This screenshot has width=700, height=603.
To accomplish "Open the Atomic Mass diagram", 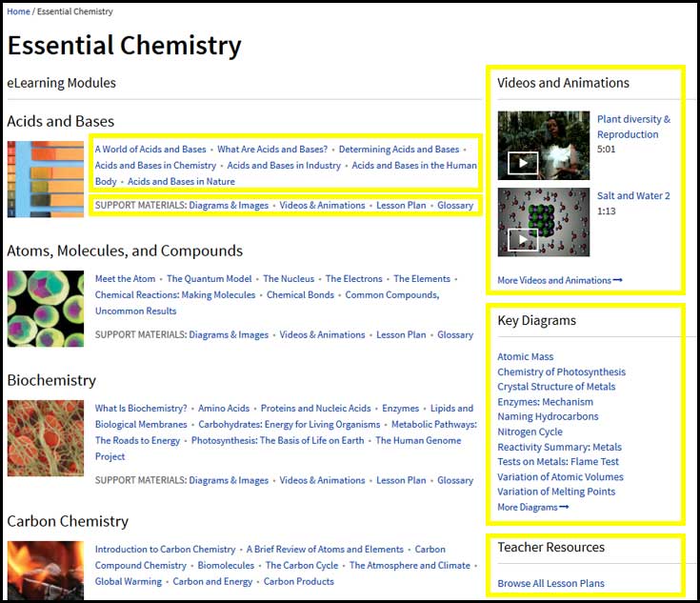I will [x=525, y=357].
